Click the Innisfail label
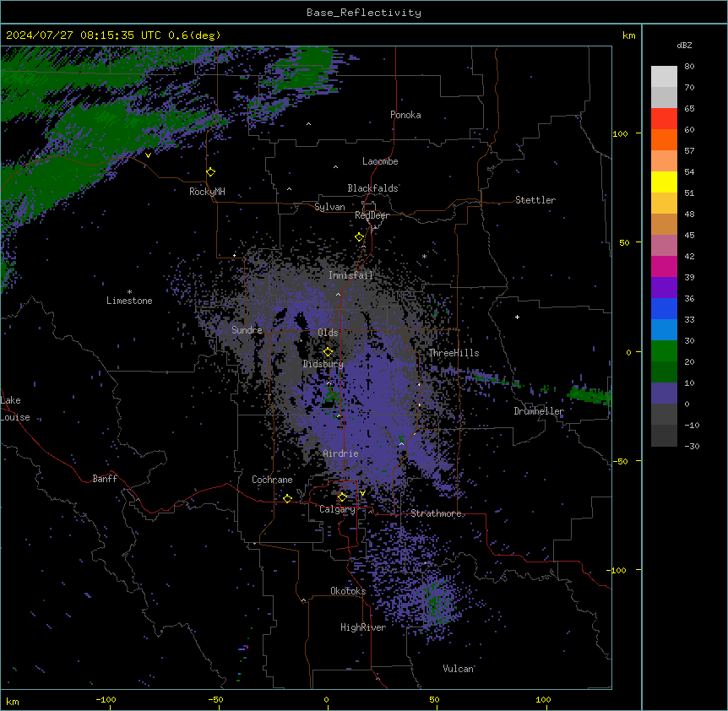Viewport: 728px width, 711px height. pyautogui.click(x=350, y=275)
